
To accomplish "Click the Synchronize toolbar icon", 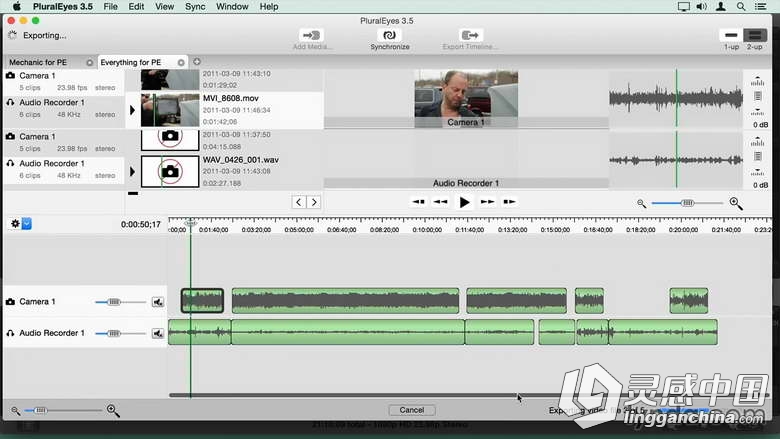I will pos(390,35).
